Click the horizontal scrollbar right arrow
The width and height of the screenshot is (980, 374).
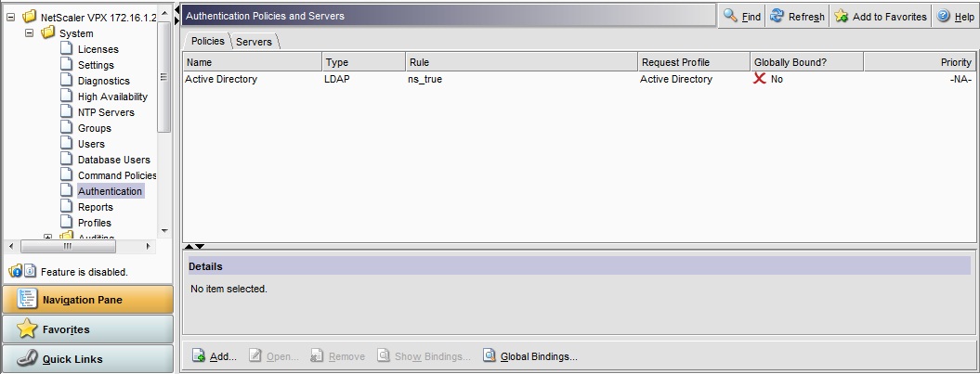148,246
